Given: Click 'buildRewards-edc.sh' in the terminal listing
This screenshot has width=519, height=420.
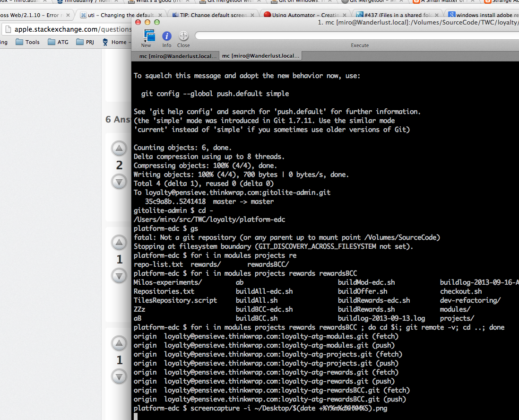Looking at the screenshot, I should pos(374,300).
